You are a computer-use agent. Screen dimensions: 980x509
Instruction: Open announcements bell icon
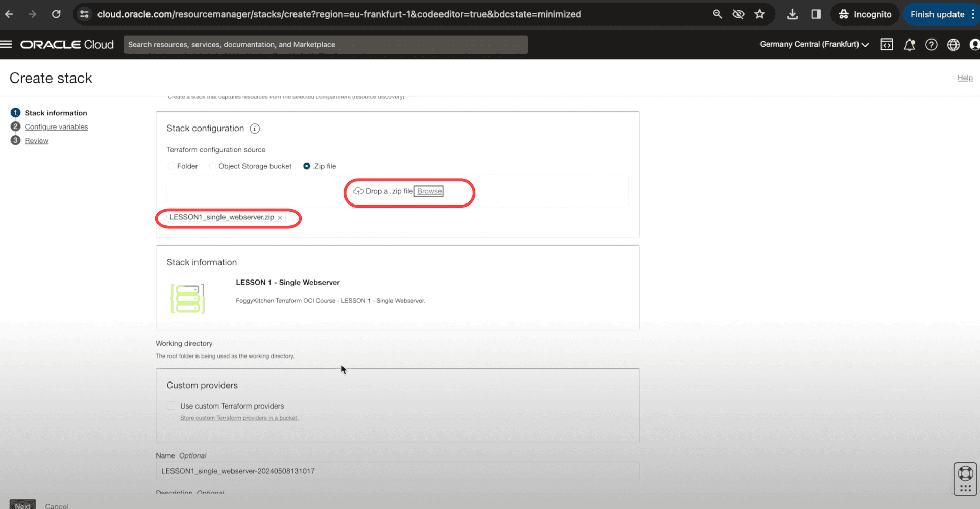910,45
